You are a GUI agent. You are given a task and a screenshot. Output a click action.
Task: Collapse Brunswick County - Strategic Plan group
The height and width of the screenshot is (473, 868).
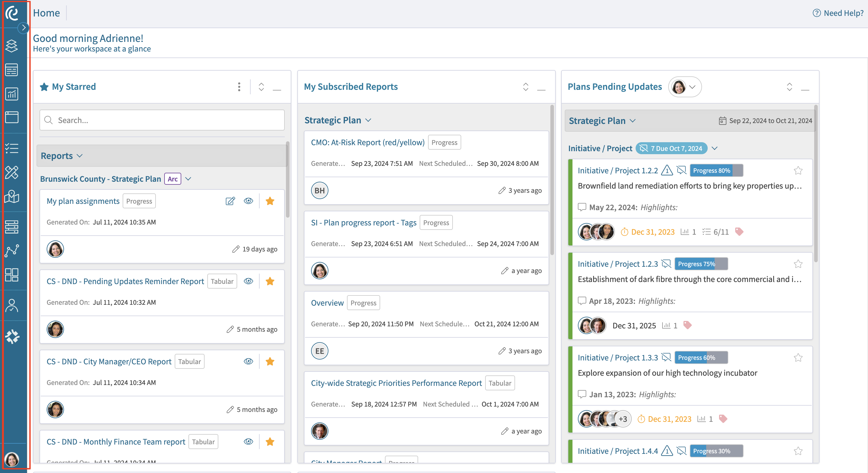[x=188, y=179]
